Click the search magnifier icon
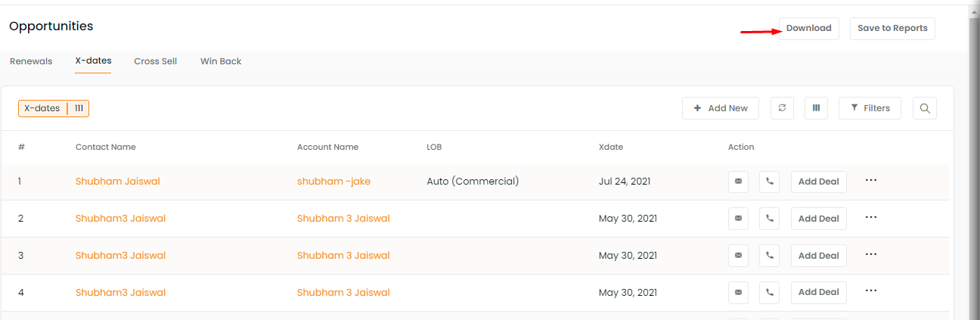 (924, 108)
